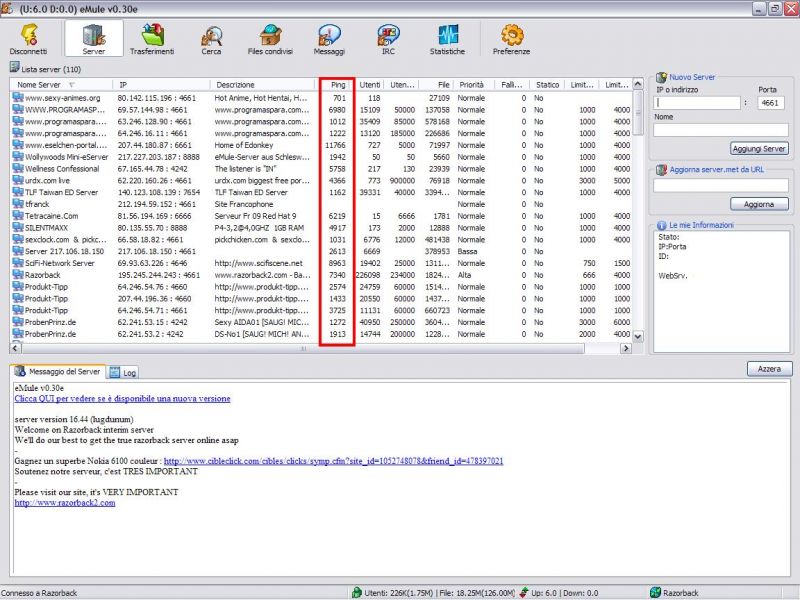This screenshot has height=600, width=800.
Task: Click the status bar Razorback connection icon
Action: coord(656,593)
